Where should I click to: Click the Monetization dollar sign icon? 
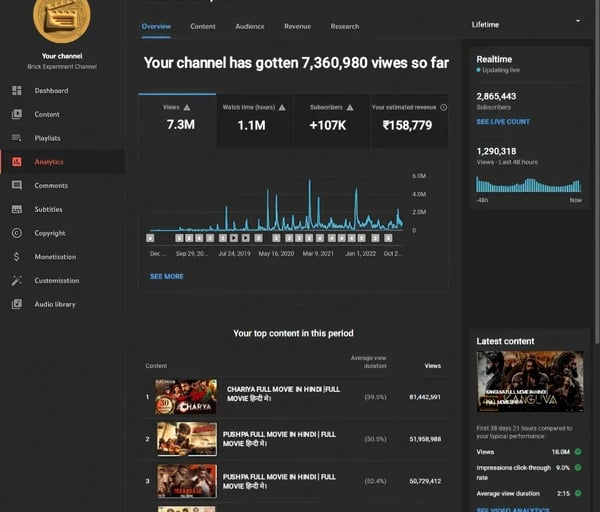[x=16, y=256]
